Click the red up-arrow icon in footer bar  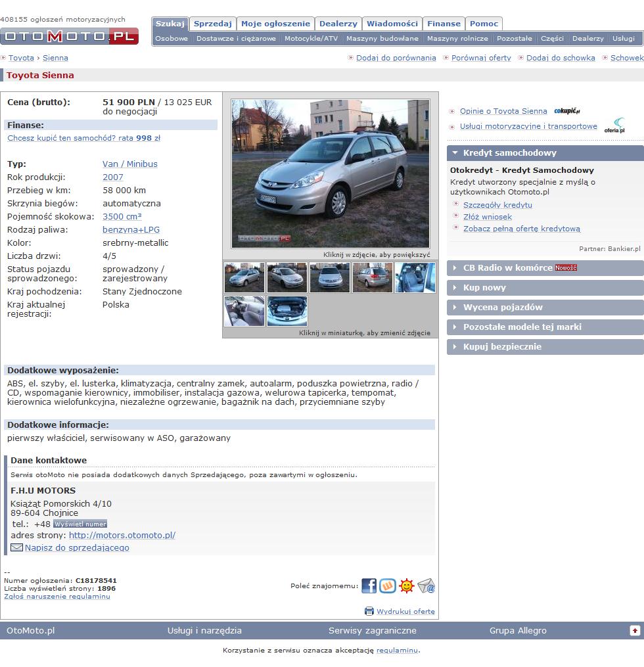[x=635, y=630]
